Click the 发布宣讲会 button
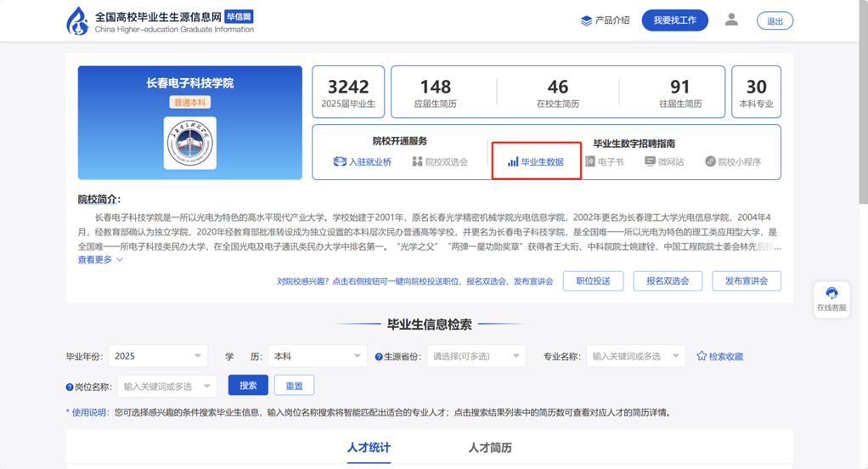Image resolution: width=868 pixels, height=469 pixels. pyautogui.click(x=747, y=280)
